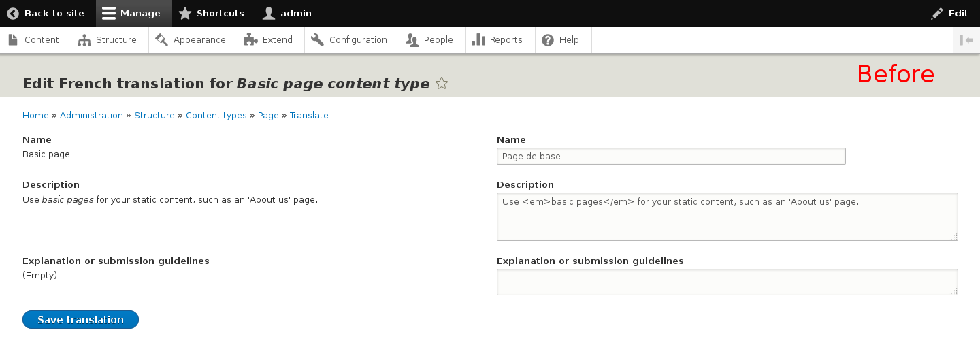980x345 pixels.
Task: Open the Extend menu label
Action: 278,40
